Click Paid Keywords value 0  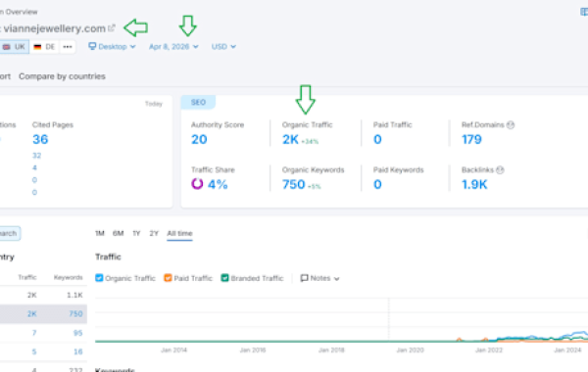[377, 184]
